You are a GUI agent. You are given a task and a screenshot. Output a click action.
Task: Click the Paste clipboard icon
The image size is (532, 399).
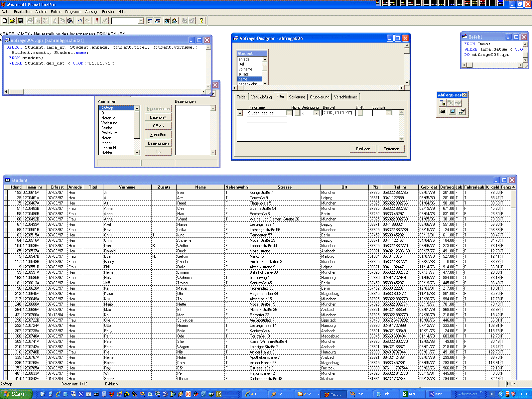[x=70, y=21]
